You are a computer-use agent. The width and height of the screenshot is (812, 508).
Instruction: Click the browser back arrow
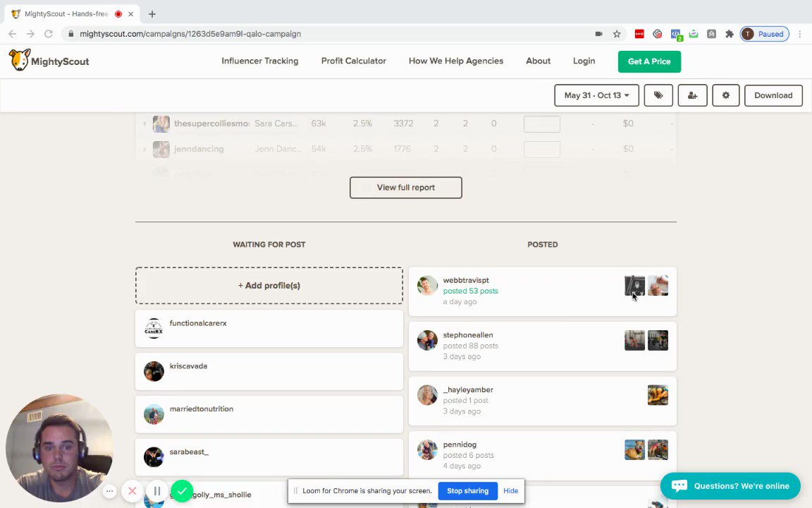tap(13, 34)
